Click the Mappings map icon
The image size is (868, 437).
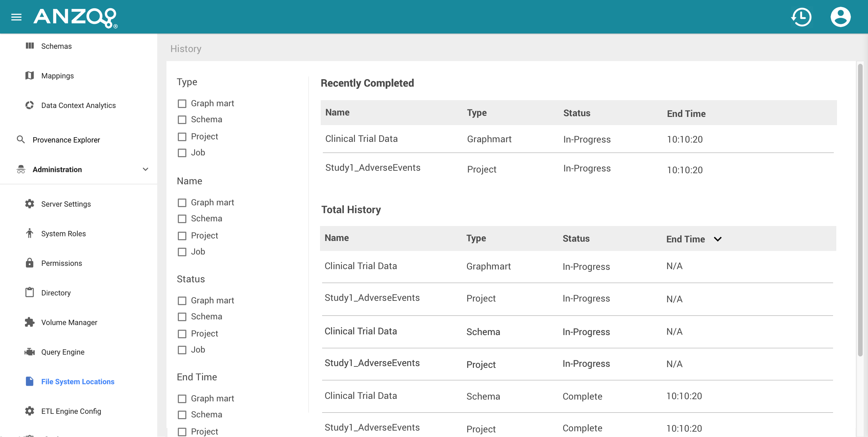click(x=30, y=76)
